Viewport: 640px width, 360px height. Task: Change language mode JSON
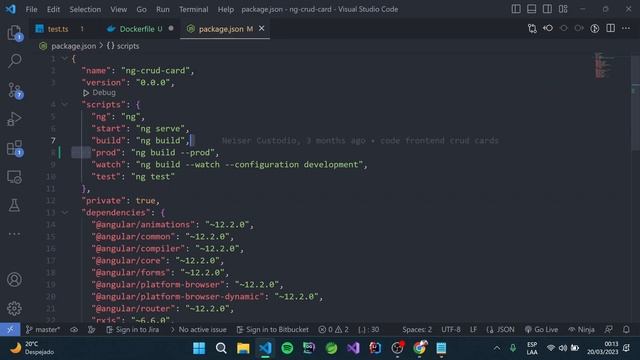500,329
